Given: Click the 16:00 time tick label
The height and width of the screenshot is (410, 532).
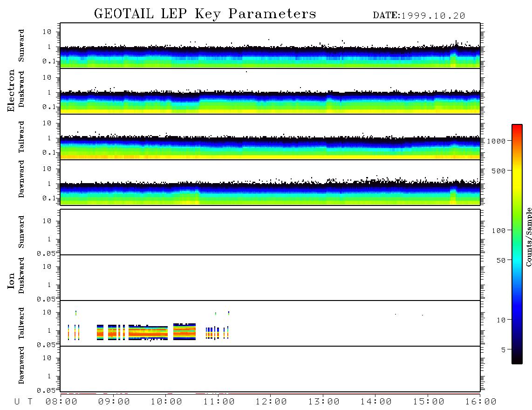Looking at the screenshot, I should pos(481,402).
